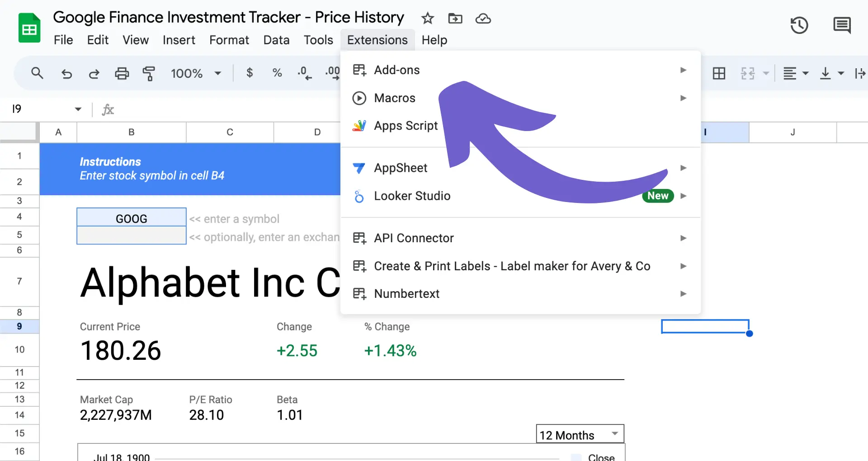Expand the Add-ons submenu arrow
Screen dimensions: 868x461
(x=683, y=70)
